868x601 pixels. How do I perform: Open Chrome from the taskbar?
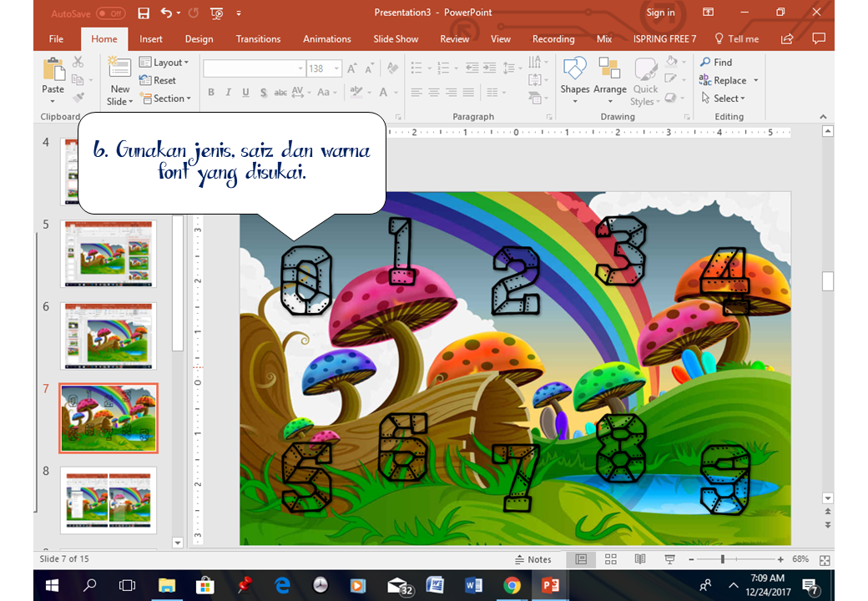point(512,585)
